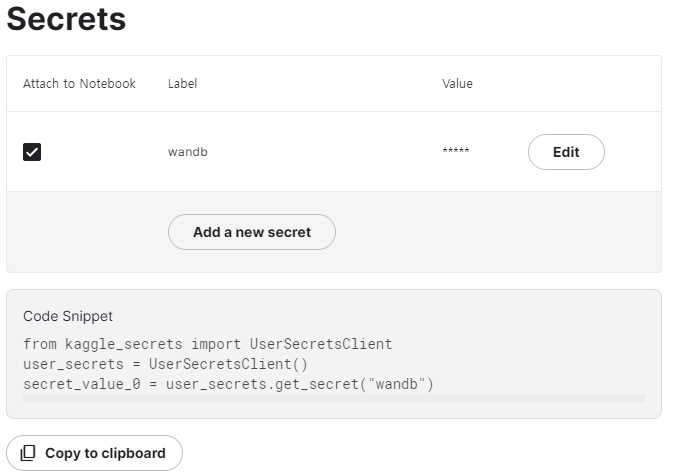Uncheck the wandb attach to notebook checkbox
The image size is (673, 475).
pos(32,152)
